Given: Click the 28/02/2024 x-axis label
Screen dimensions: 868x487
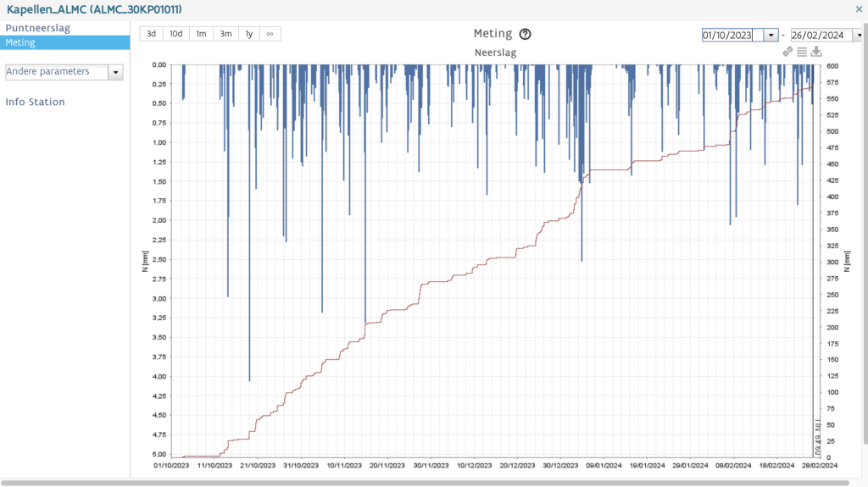Looking at the screenshot, I should pos(820,466).
